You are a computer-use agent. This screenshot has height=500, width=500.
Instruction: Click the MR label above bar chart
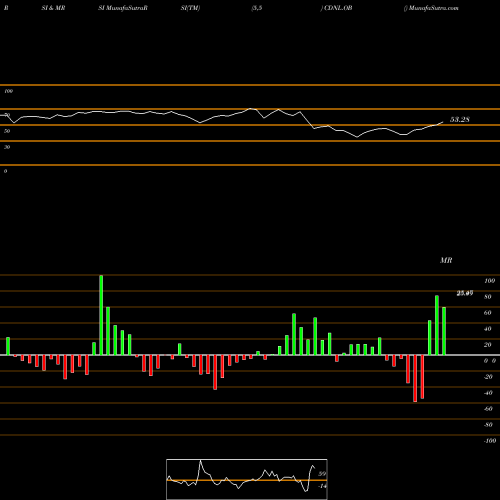[x=446, y=260]
